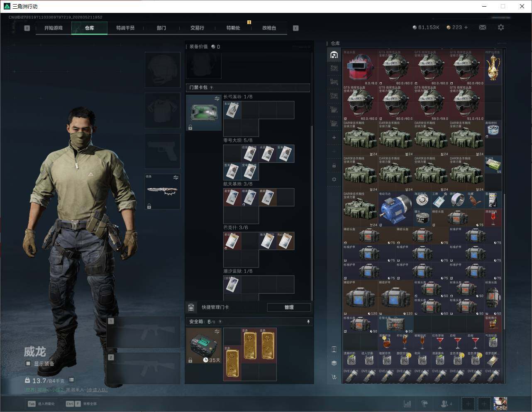Click the left tab navigation arrow button

coord(27,28)
